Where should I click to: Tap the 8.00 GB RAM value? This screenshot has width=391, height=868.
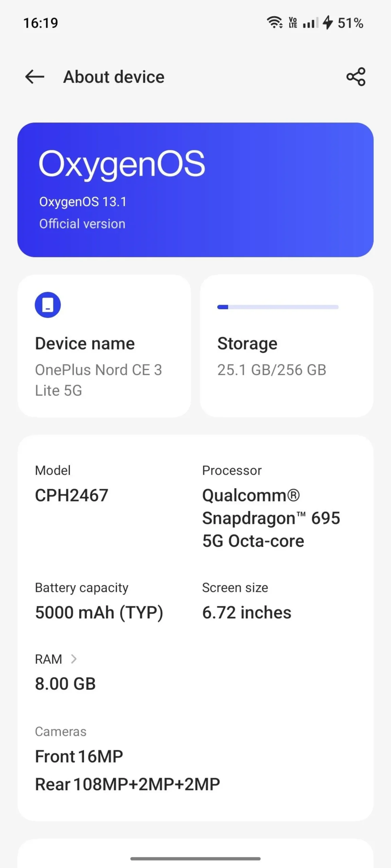pyautogui.click(x=66, y=684)
